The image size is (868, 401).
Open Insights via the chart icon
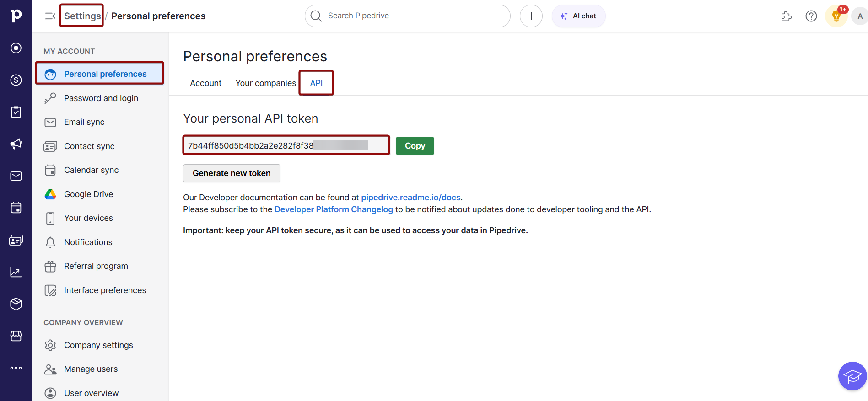[x=16, y=272]
